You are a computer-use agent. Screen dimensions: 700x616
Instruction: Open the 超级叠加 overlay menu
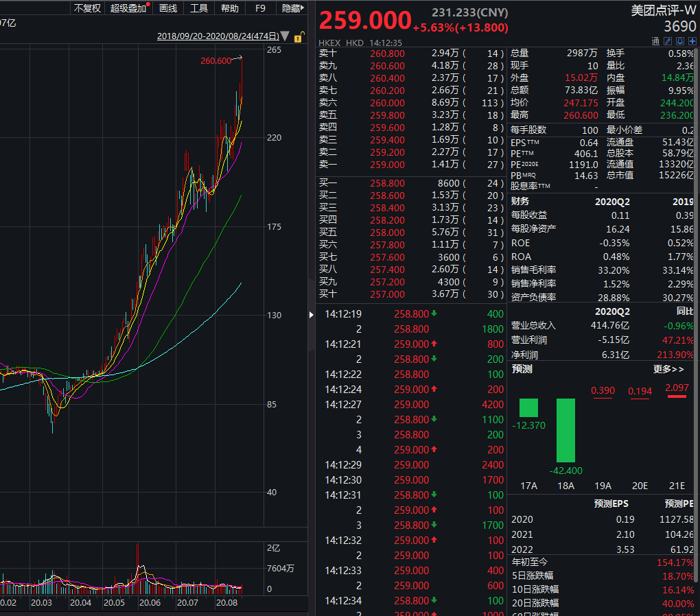(x=128, y=8)
